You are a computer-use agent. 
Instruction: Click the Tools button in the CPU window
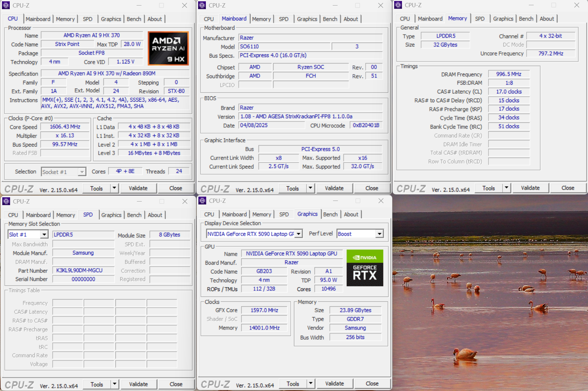tap(96, 188)
